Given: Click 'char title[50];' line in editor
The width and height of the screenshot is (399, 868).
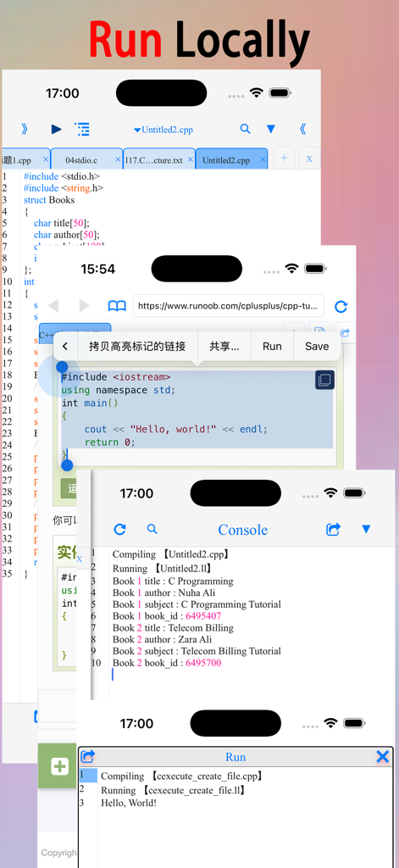Looking at the screenshot, I should coord(62,223).
